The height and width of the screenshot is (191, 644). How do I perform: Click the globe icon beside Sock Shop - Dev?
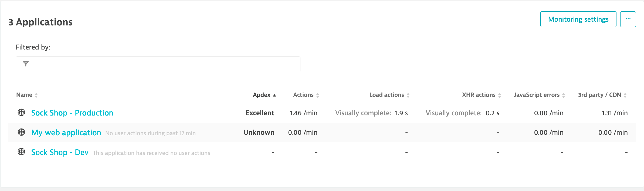click(x=21, y=152)
